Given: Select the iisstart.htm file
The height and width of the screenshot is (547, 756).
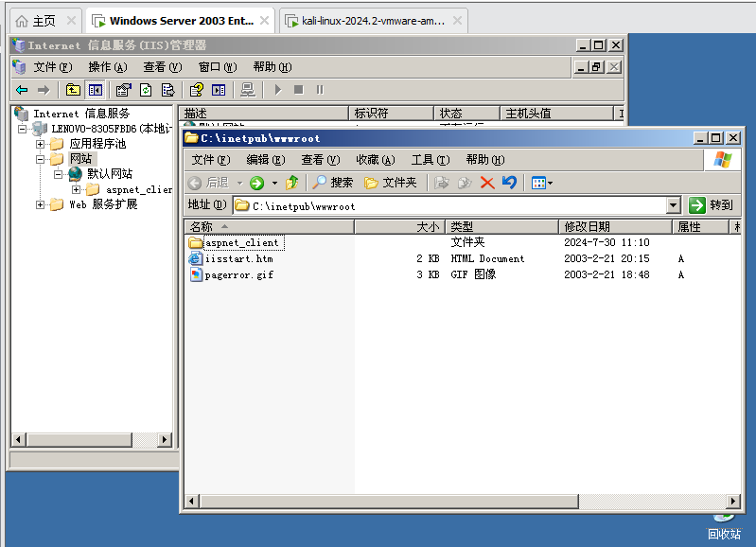Looking at the screenshot, I should [238, 259].
